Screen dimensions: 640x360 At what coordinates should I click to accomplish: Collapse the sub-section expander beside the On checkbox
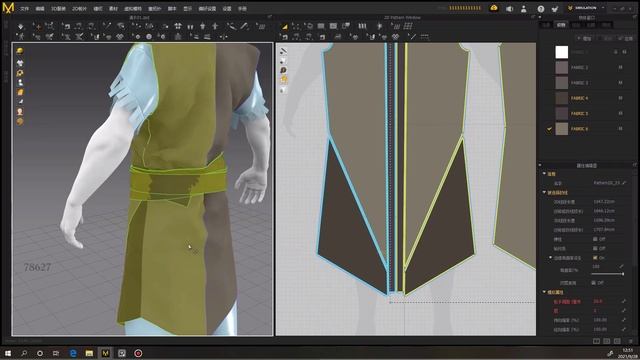coord(550,258)
